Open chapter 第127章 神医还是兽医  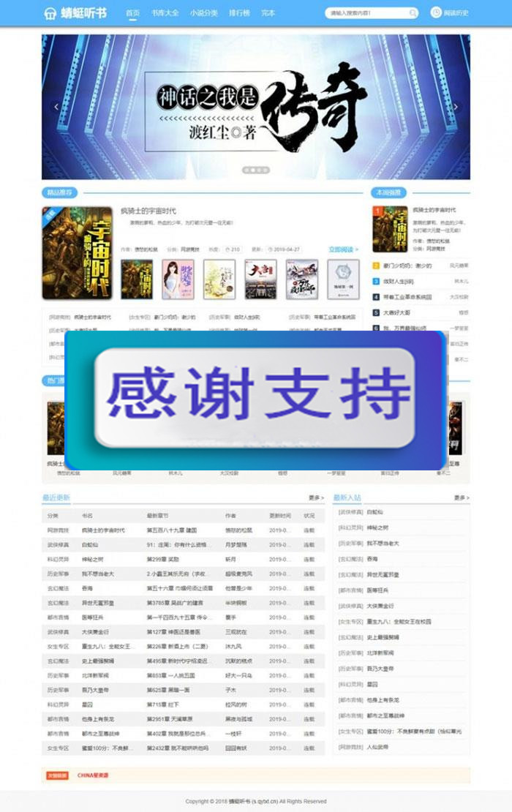point(173,632)
